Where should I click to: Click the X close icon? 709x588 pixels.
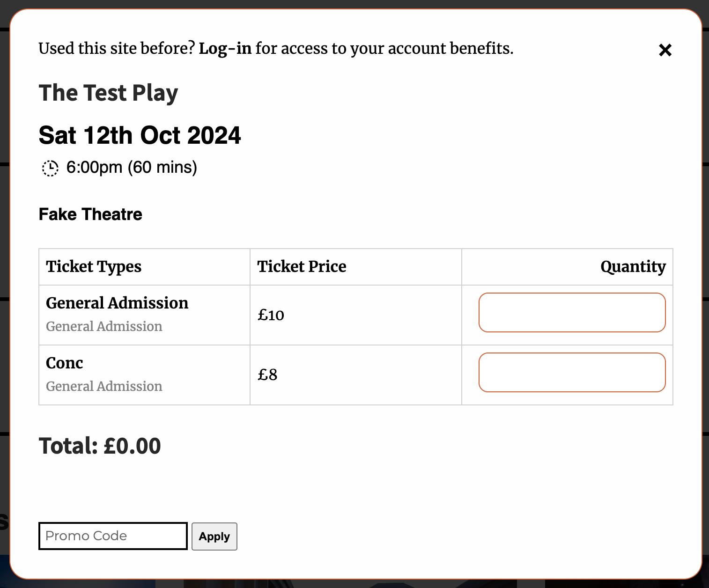(665, 50)
